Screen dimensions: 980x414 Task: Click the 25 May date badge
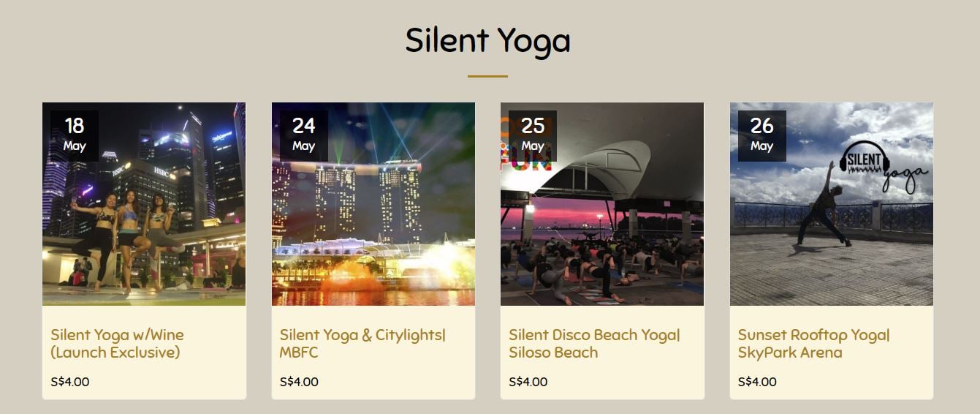click(x=532, y=135)
